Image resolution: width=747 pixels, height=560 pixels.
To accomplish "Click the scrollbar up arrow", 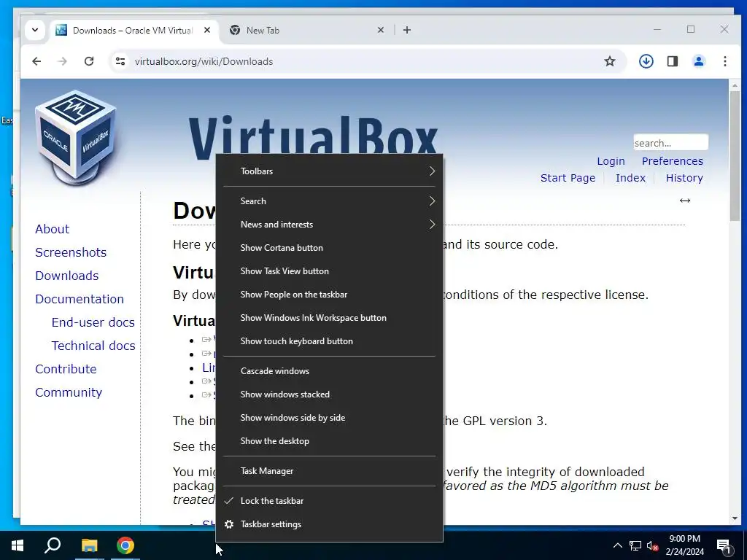I will pyautogui.click(x=735, y=85).
